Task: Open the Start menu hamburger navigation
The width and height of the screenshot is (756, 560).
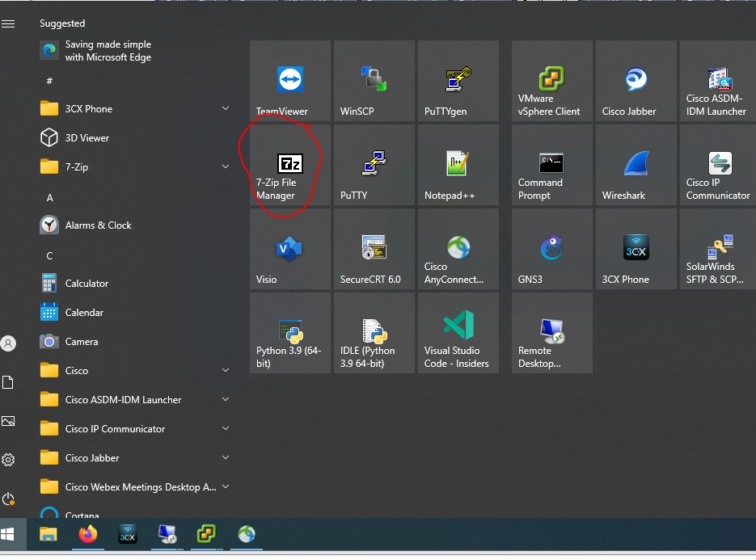Action: coord(8,23)
